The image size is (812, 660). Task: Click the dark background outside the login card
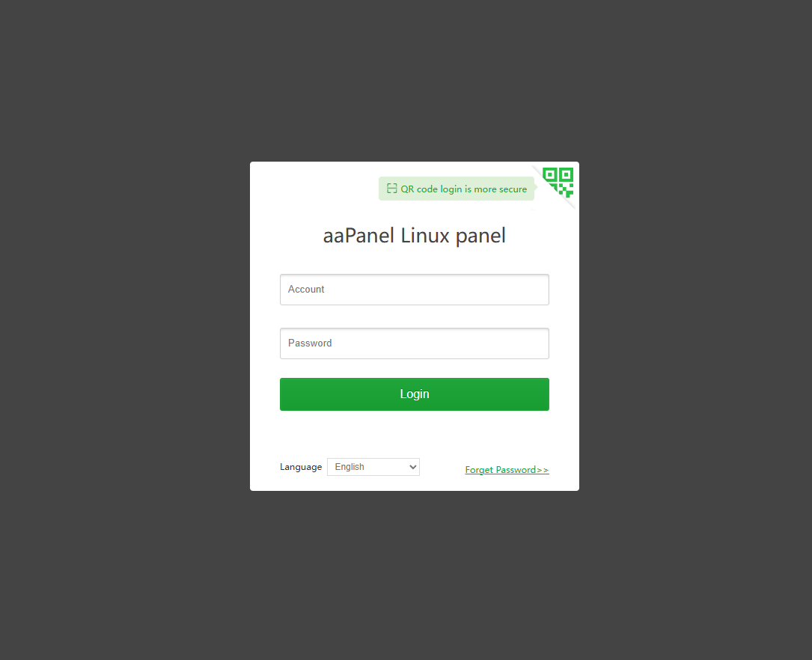124,331
